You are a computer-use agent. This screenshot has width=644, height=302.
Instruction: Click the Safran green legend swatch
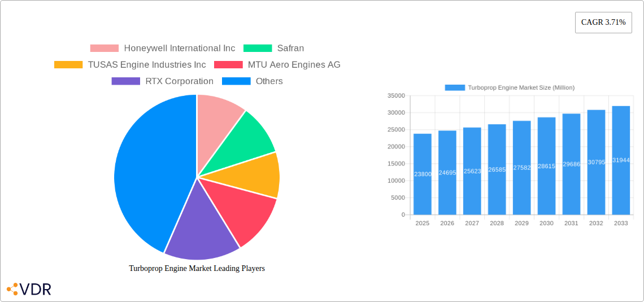click(258, 48)
